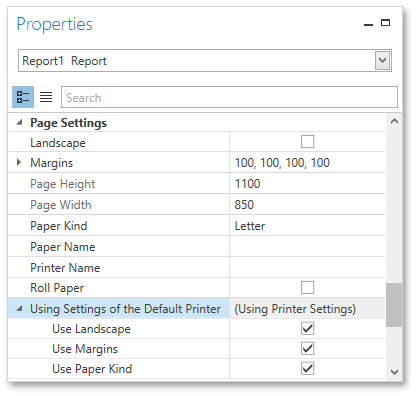Select the Page Height label
The height and width of the screenshot is (396, 416).
click(63, 184)
